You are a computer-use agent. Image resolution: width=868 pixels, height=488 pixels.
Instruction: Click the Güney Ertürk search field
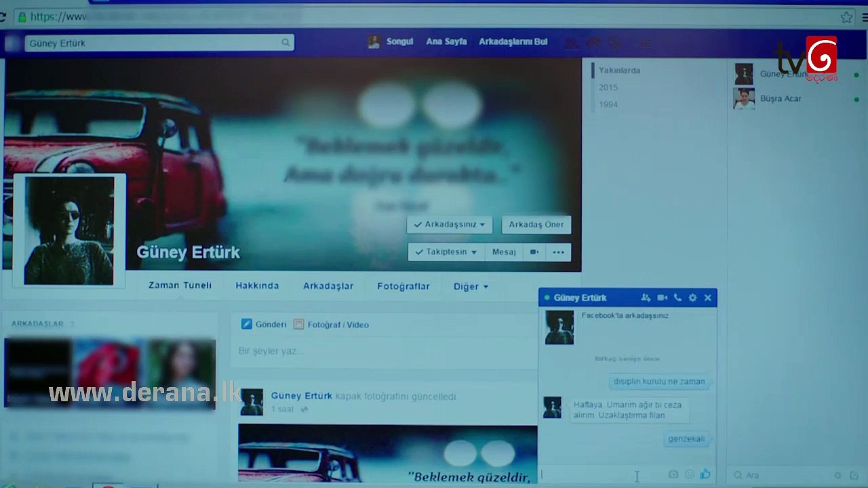159,43
